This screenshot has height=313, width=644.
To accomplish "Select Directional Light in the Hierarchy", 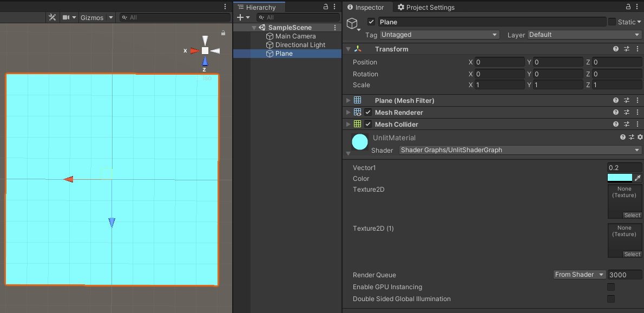I will click(300, 45).
